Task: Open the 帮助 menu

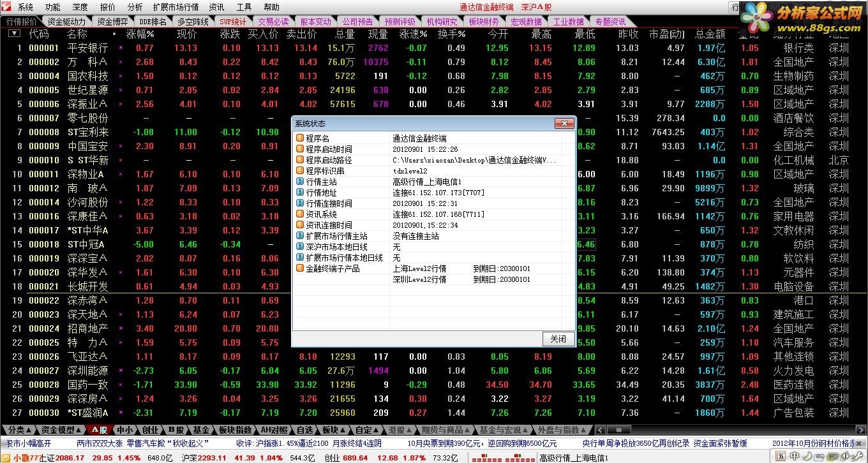Action: click(x=271, y=7)
